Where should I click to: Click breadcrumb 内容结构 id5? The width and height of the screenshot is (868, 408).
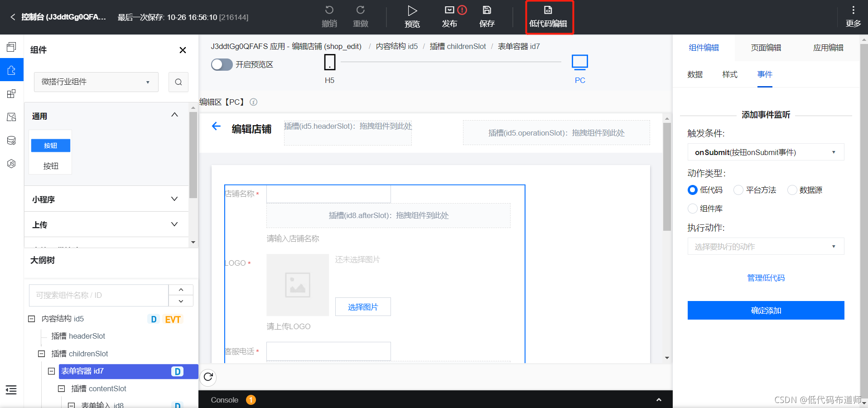point(397,46)
